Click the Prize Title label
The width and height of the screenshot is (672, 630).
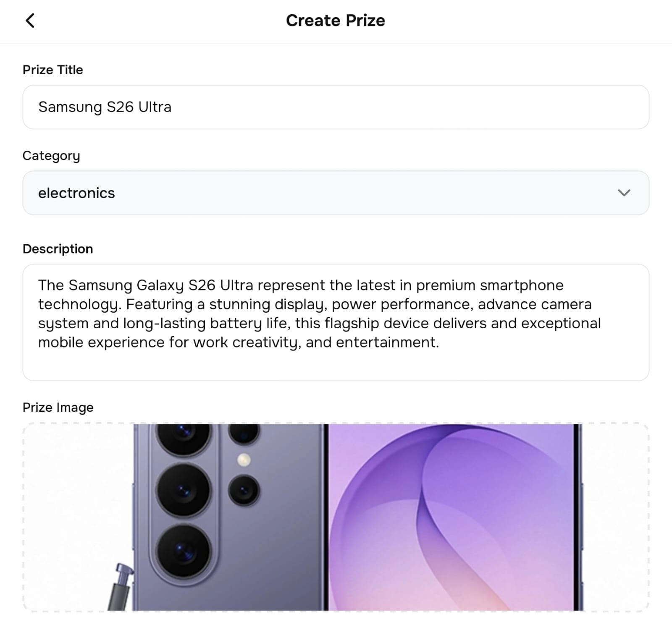coord(53,70)
